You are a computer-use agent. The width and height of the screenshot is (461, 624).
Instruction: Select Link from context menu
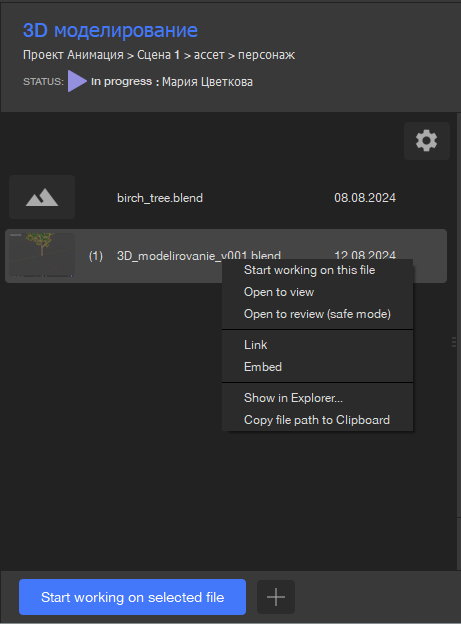click(x=256, y=345)
